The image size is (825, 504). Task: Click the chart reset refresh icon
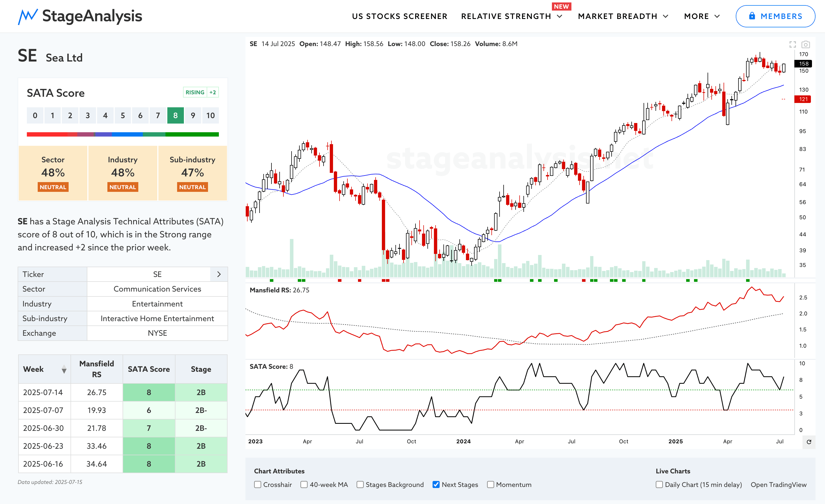coord(809,442)
